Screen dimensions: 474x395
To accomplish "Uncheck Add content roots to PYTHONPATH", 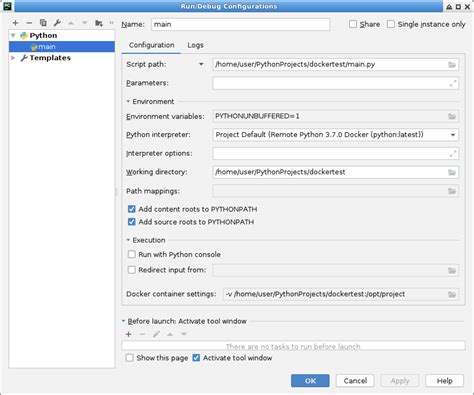I will pos(132,209).
